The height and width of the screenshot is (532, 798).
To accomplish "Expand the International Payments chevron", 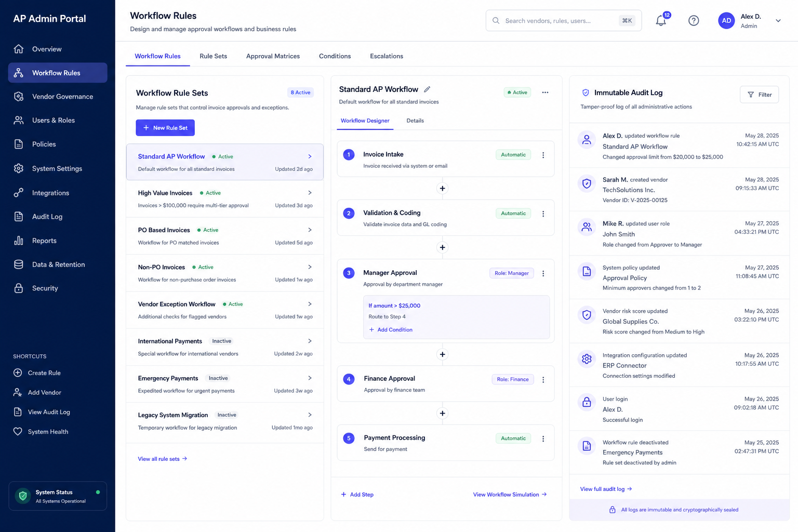I will pyautogui.click(x=310, y=341).
